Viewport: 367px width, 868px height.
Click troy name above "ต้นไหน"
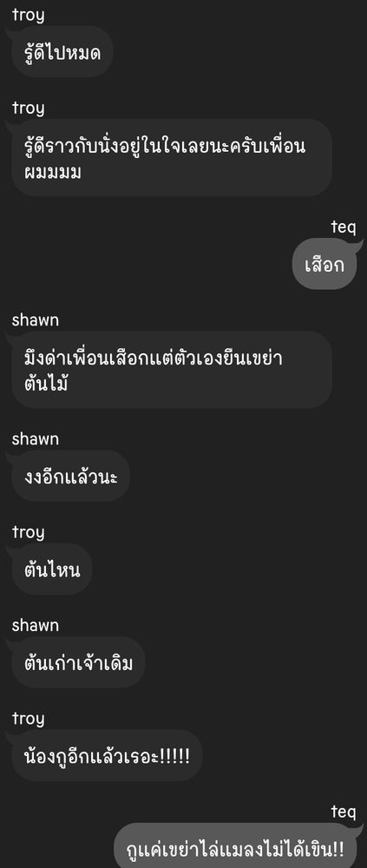tap(28, 533)
